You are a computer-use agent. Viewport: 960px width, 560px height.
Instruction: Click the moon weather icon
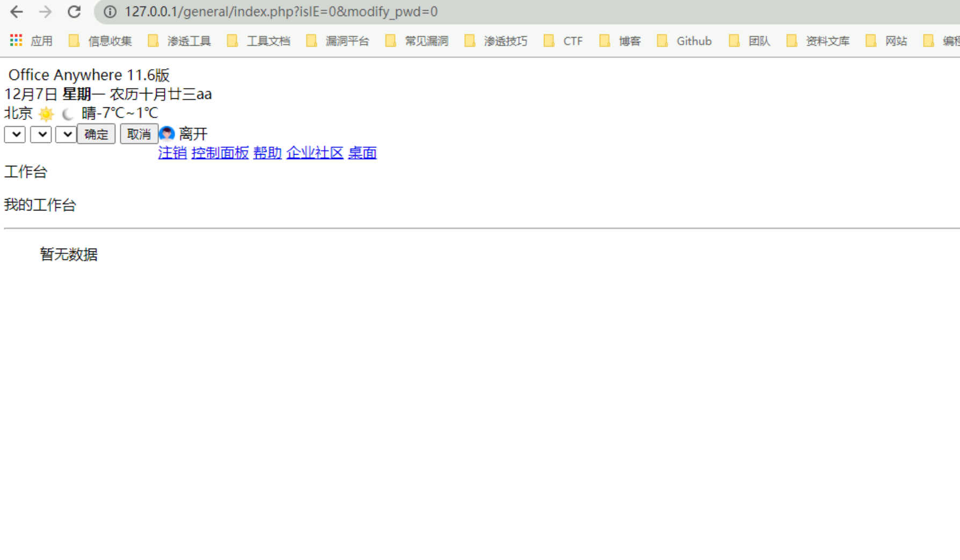(x=68, y=114)
